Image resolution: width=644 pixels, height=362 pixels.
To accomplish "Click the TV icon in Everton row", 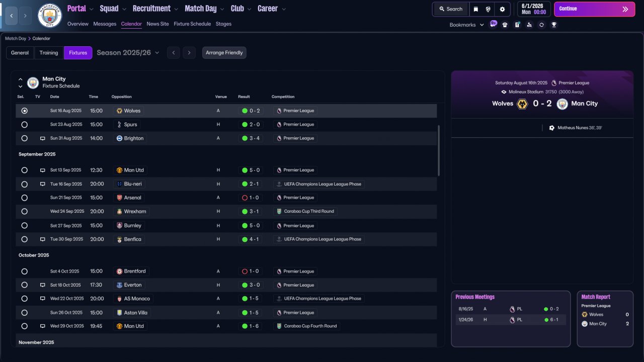I will [x=43, y=285].
